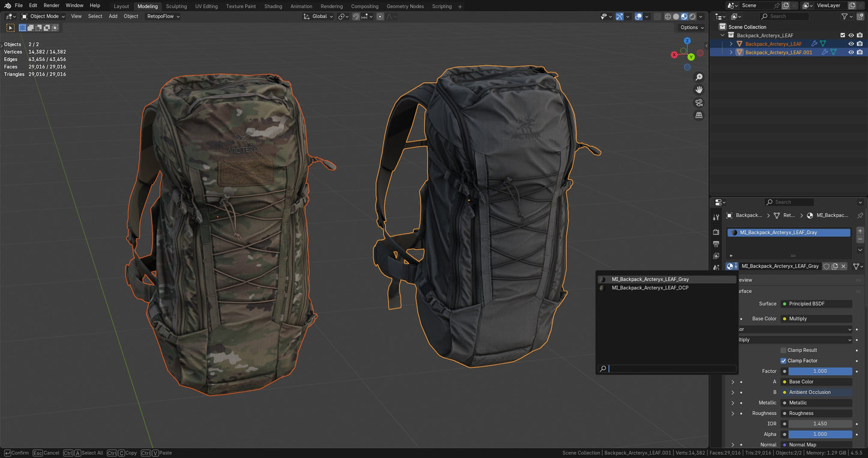Click the material search field
868x458 pixels.
pos(669,368)
